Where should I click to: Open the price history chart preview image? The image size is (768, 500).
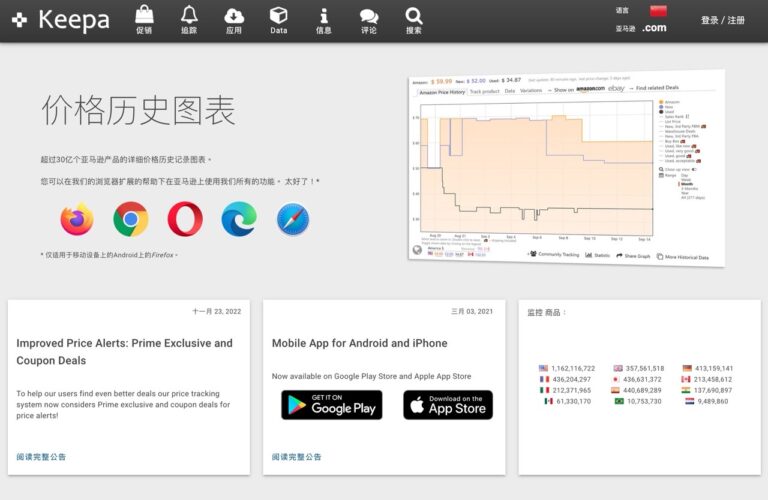(567, 168)
